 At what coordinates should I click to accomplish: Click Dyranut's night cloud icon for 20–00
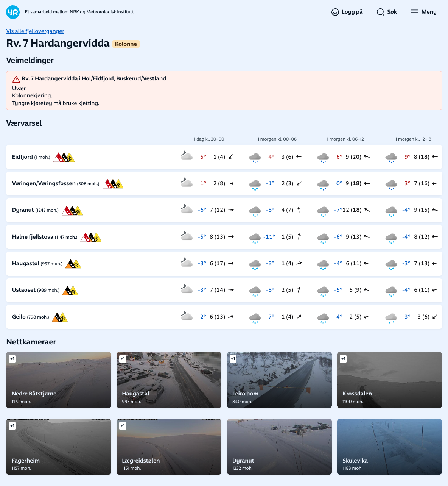point(187,209)
